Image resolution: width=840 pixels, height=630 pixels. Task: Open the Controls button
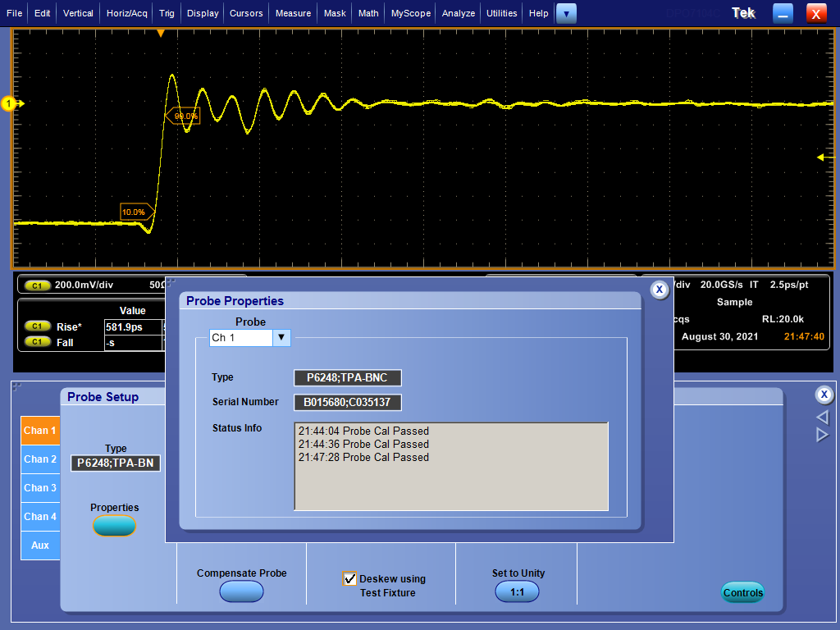click(742, 592)
